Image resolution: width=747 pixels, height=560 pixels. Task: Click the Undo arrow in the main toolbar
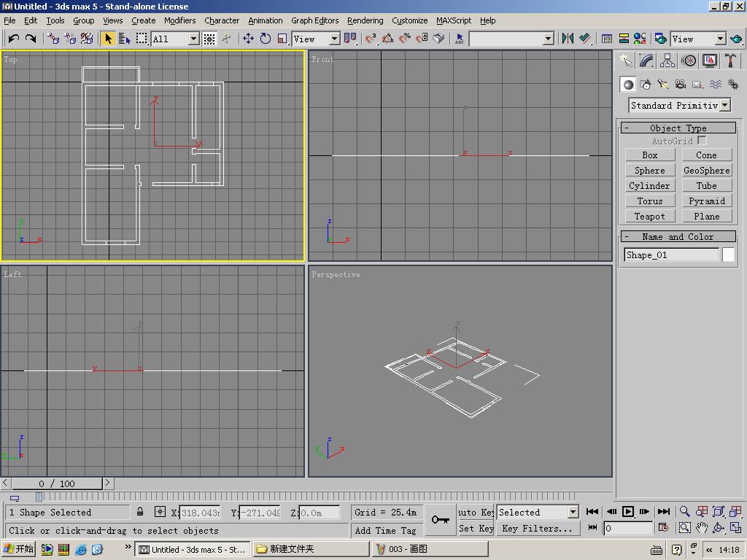click(13, 39)
